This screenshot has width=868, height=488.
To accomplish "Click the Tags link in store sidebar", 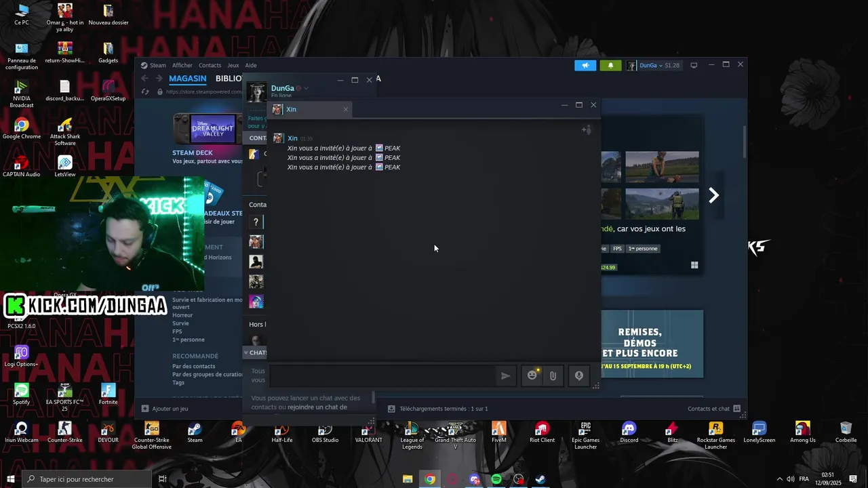I will pyautogui.click(x=178, y=383).
